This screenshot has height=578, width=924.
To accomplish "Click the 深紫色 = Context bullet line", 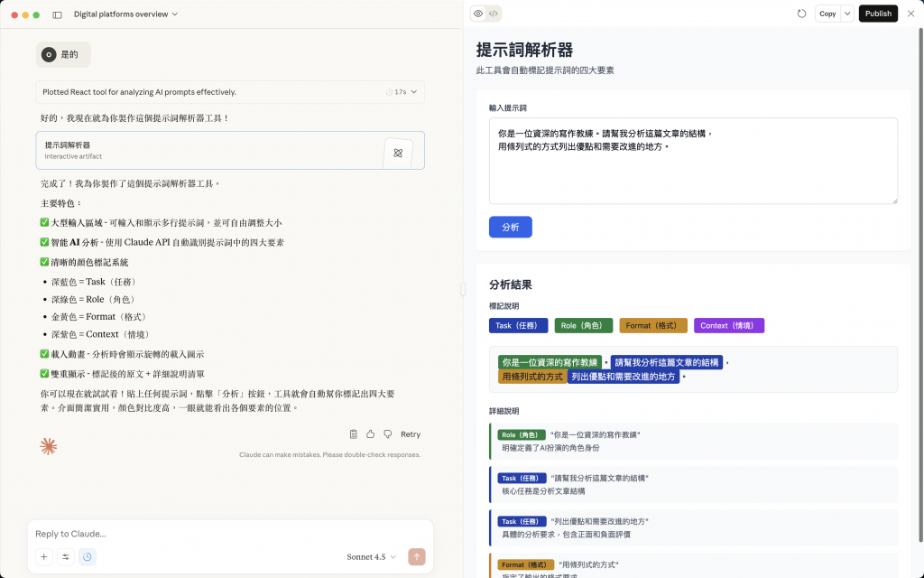I will 102,334.
